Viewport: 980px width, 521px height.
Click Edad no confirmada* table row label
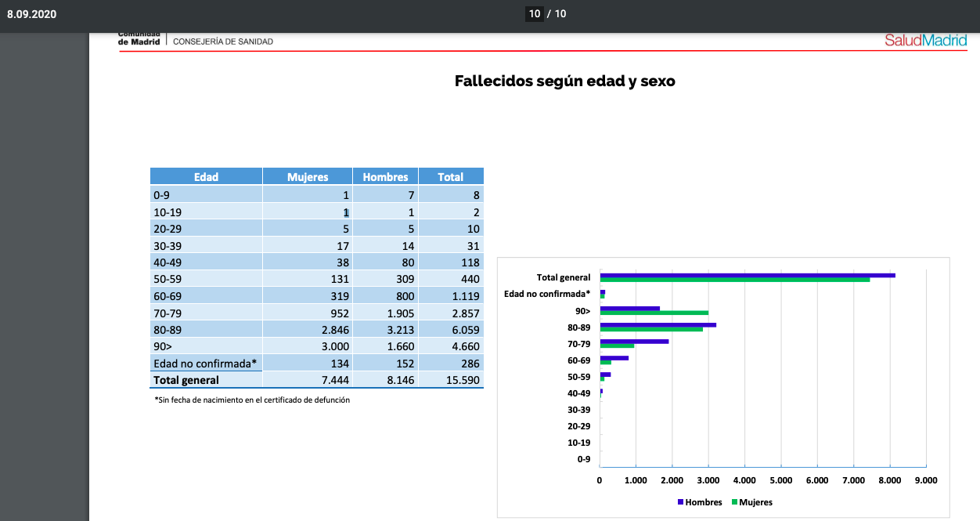pyautogui.click(x=205, y=364)
